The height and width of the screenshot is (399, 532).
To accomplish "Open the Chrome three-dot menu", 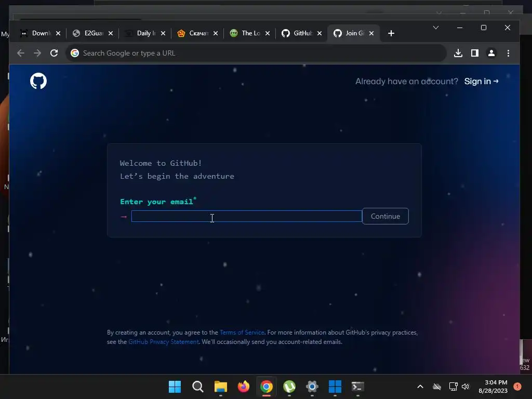I will pos(508,54).
